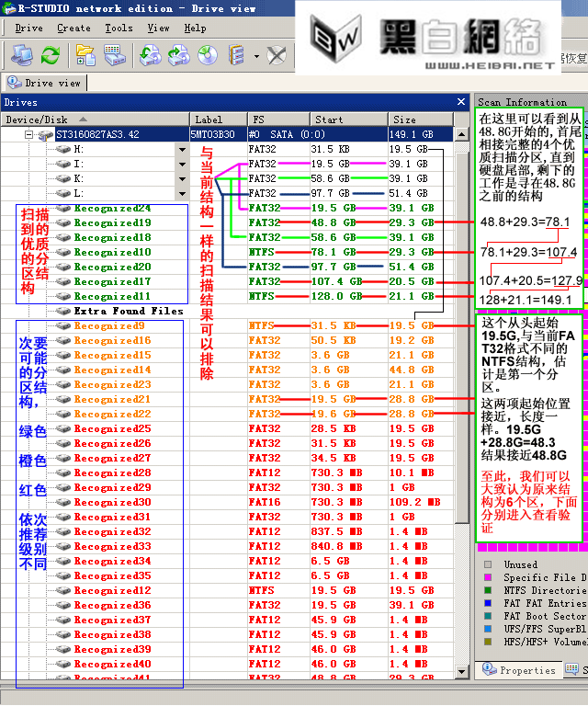Screen dimensions: 588x706
Task: Open the Tools menu
Action: coord(119,28)
